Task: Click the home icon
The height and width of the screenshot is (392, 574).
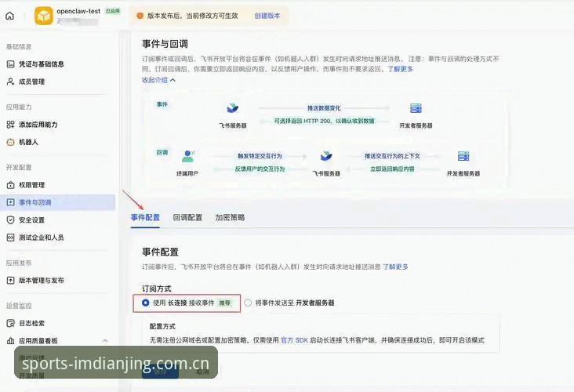Action: (10, 16)
